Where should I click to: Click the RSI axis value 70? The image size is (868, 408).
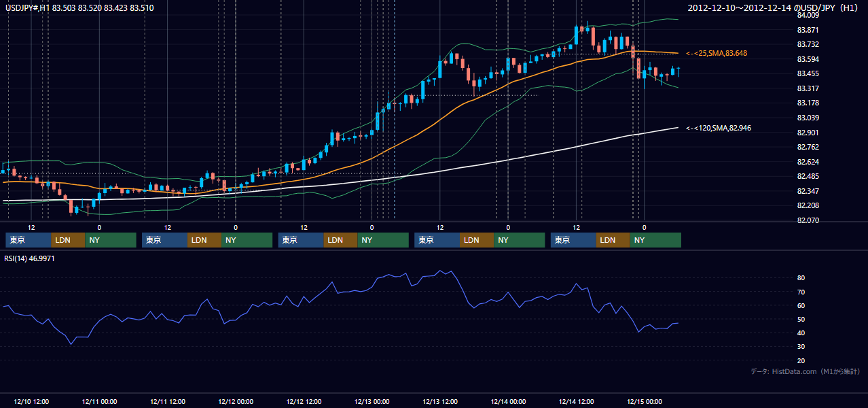click(x=801, y=292)
